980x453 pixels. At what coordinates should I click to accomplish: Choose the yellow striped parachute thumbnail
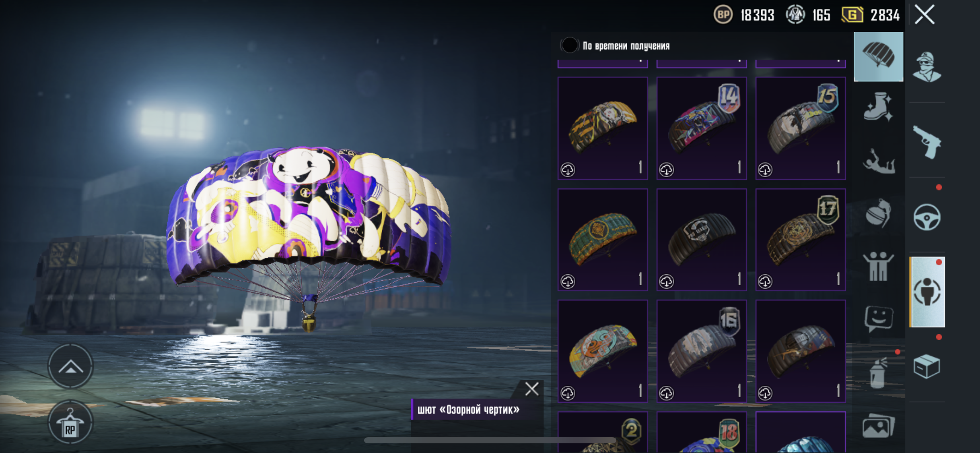603,128
